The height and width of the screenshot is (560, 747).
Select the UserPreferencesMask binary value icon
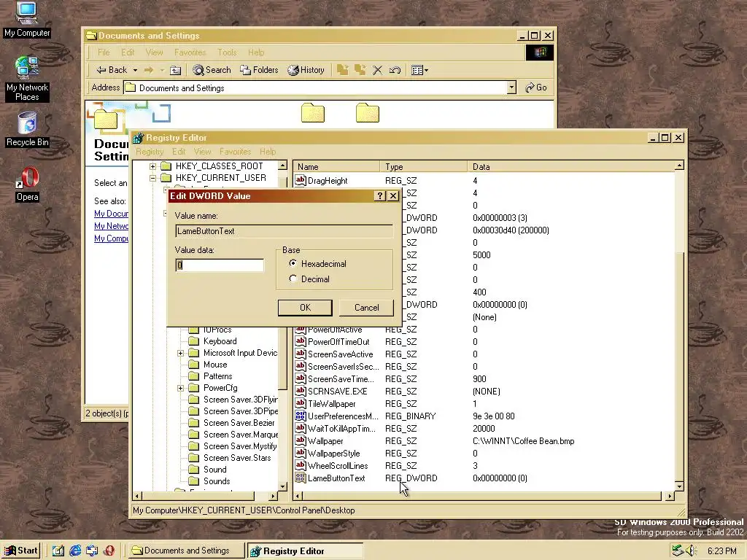300,416
